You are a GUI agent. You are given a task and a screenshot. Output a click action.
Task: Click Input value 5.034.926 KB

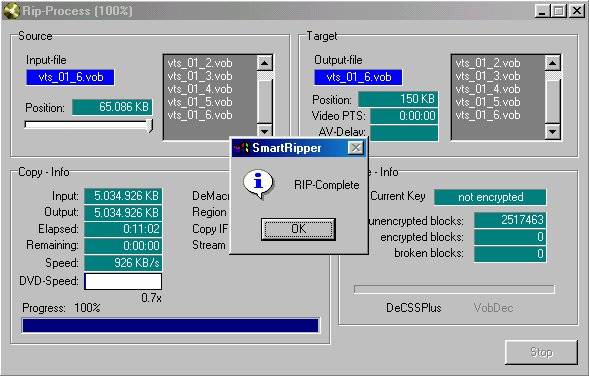[x=123, y=196]
